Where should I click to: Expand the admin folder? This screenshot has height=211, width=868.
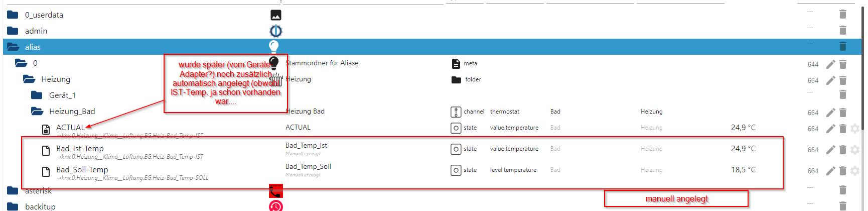pyautogui.click(x=13, y=31)
